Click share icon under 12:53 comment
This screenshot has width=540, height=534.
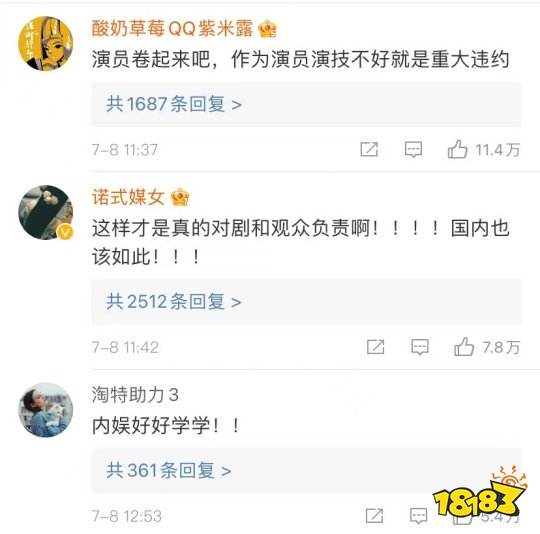(374, 516)
